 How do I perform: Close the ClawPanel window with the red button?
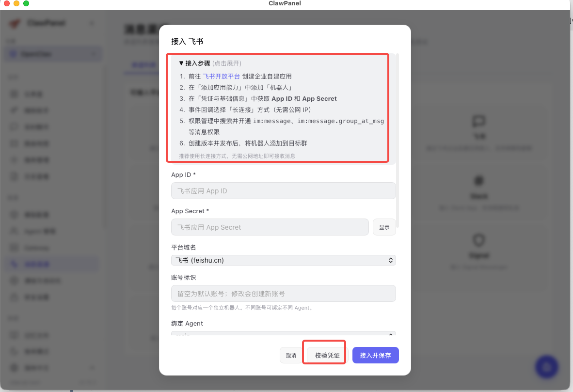pyautogui.click(x=7, y=3)
